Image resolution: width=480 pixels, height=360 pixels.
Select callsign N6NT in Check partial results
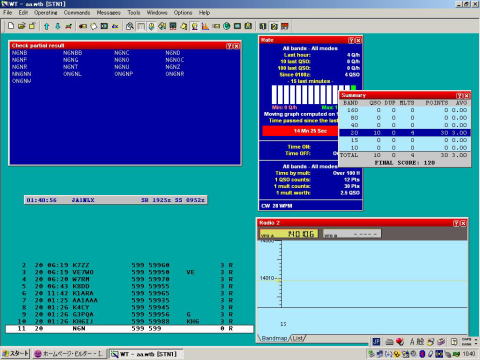(x=70, y=67)
